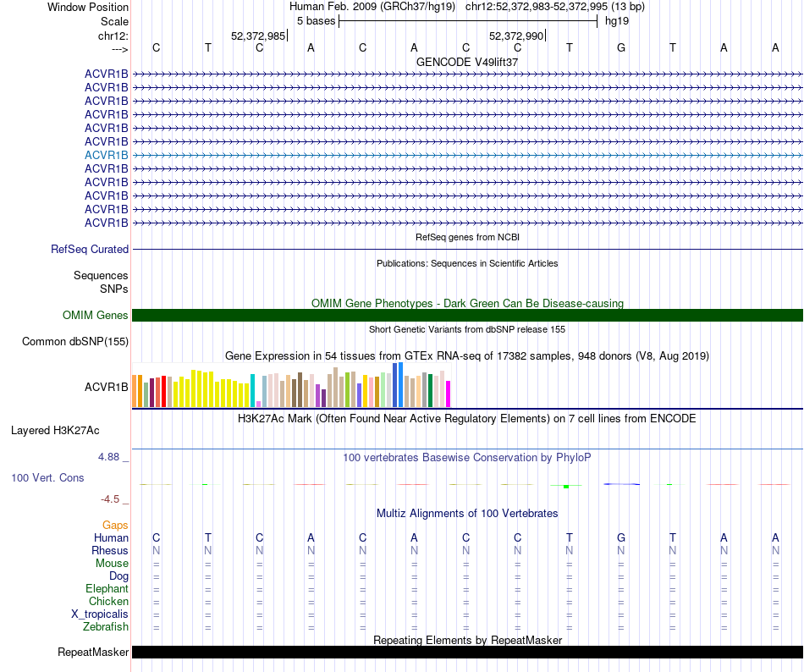
Task: Open Repeating Elements by RepeatMasker title
Action: pyautogui.click(x=467, y=640)
